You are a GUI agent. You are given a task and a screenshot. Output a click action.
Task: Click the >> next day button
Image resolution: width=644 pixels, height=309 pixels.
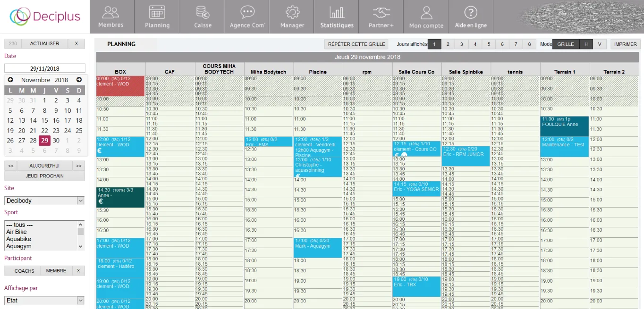click(79, 166)
